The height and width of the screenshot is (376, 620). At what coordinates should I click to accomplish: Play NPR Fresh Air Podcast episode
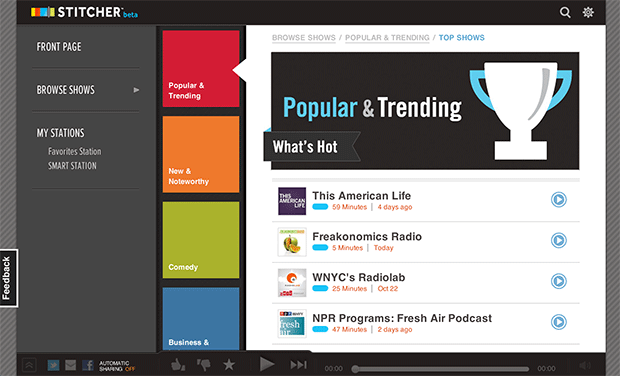[x=559, y=322]
